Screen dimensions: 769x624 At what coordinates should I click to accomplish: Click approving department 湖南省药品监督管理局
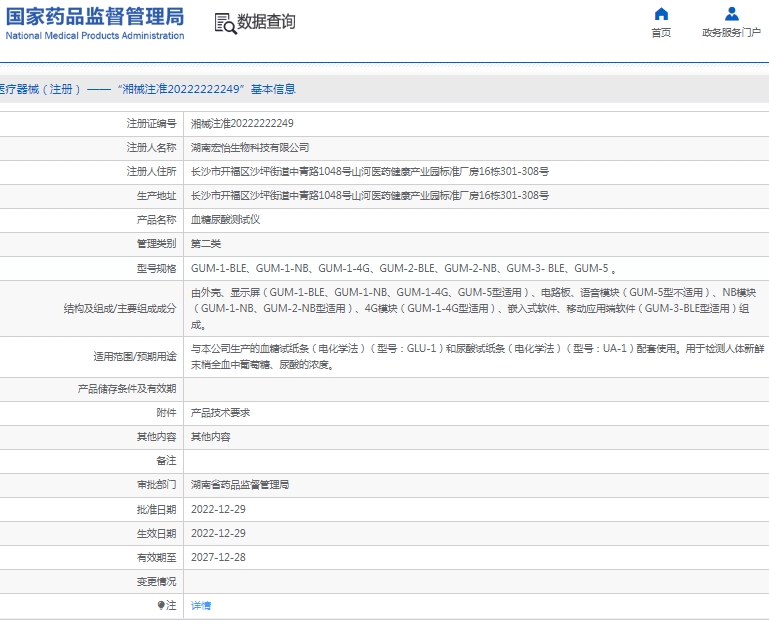(x=240, y=485)
